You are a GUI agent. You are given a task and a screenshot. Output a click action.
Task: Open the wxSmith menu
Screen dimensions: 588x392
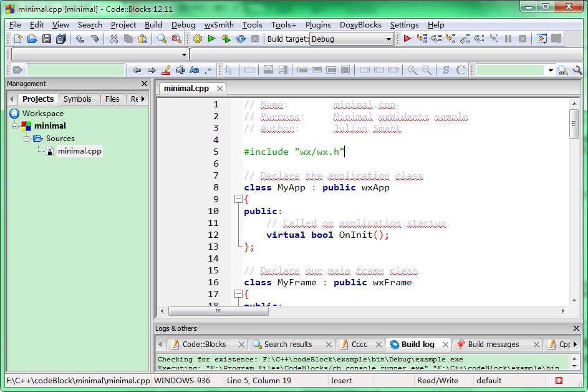point(219,25)
